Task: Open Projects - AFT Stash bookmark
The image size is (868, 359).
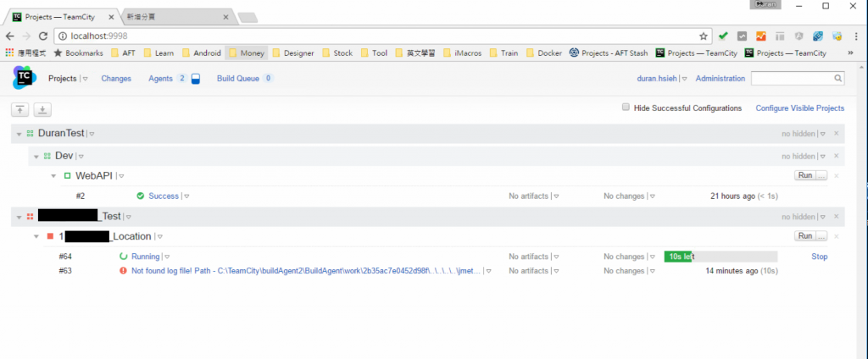Action: 609,53
